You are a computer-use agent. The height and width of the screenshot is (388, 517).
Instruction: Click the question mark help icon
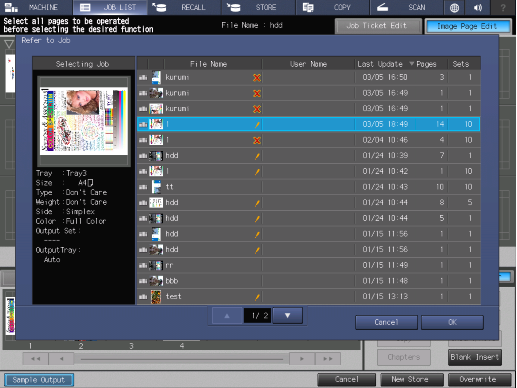(503, 7)
